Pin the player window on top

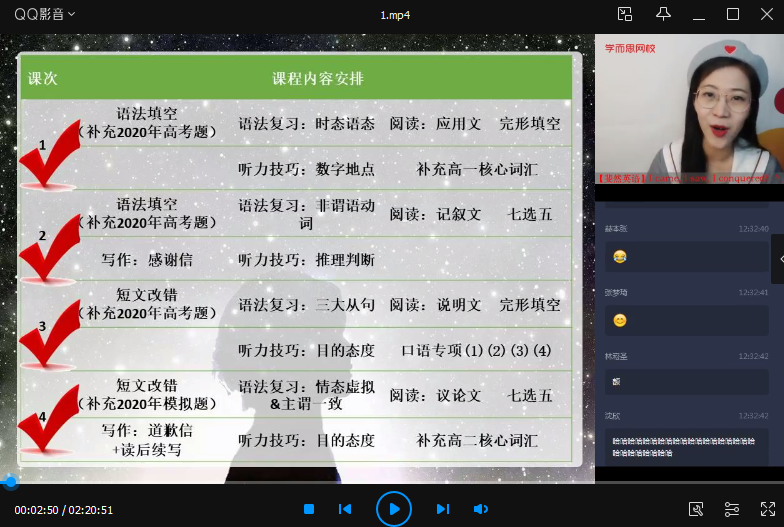pyautogui.click(x=663, y=14)
